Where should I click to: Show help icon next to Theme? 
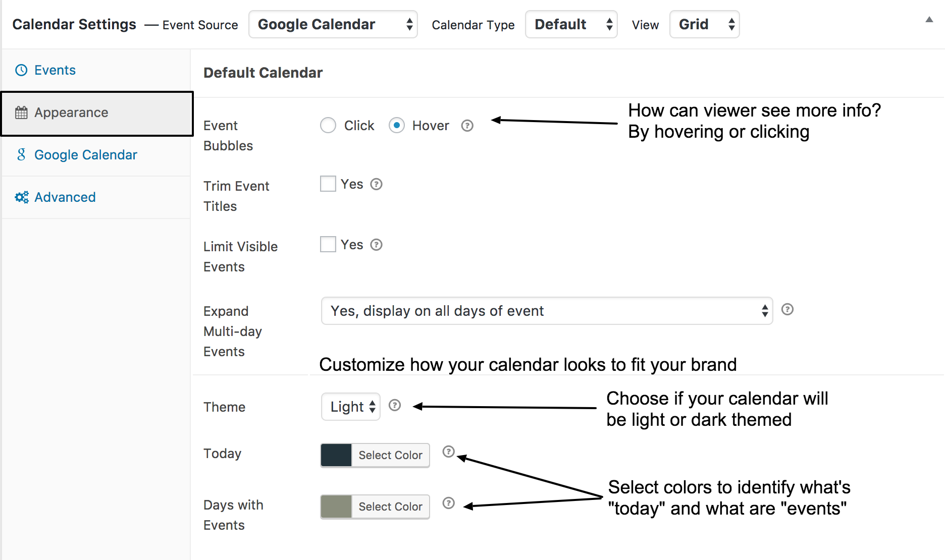395,405
